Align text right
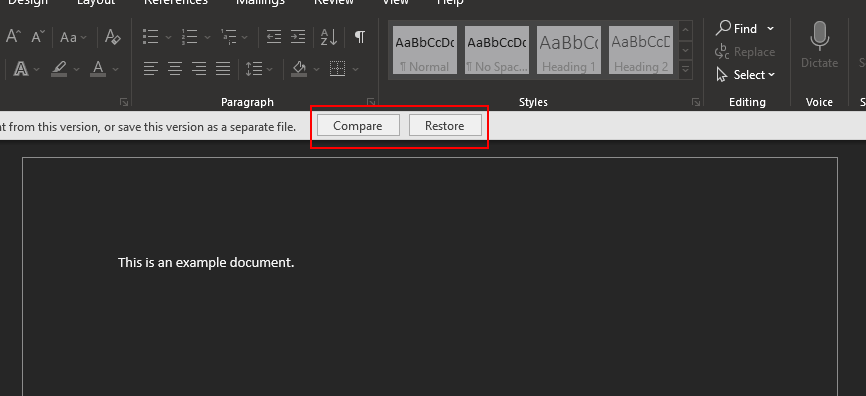 [199, 69]
